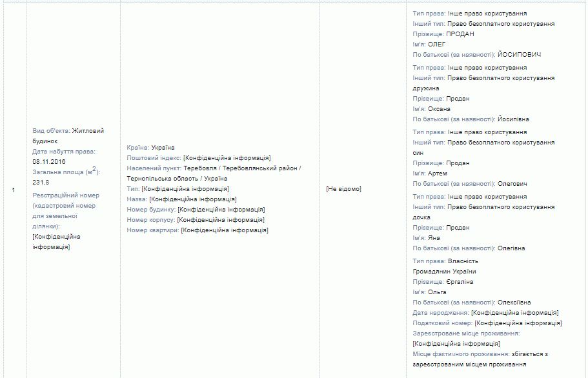This screenshot has height=378, width=588.
Task: Select the object type 'Житловий будинок' text
Action: pos(87,131)
